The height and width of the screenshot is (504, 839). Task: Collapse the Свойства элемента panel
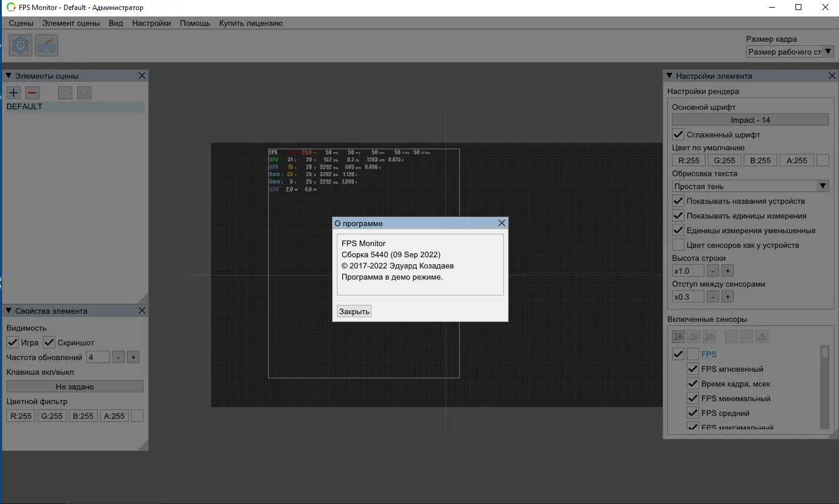(x=9, y=311)
